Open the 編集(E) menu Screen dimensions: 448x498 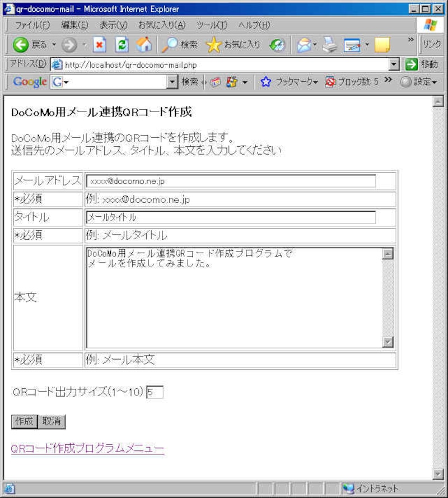pyautogui.click(x=74, y=25)
